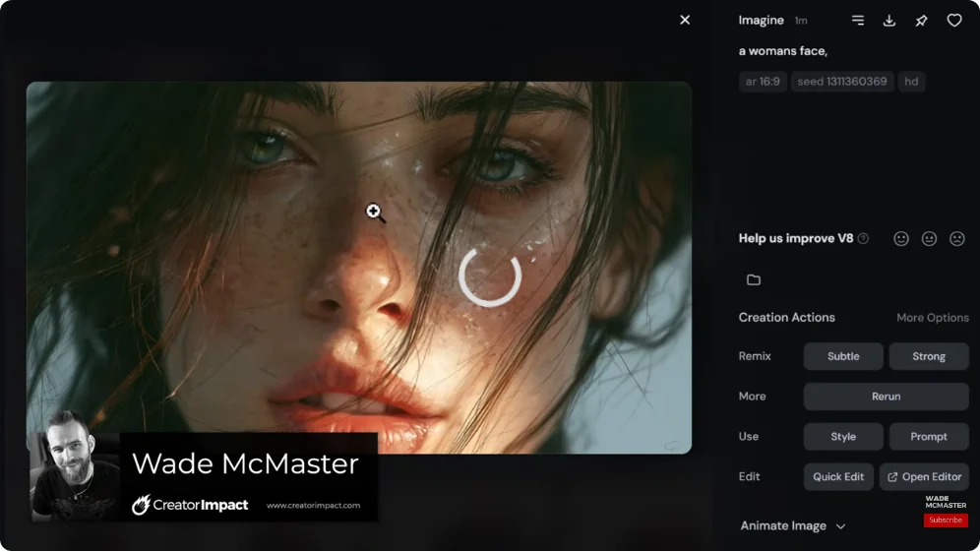Click the hd parameter tag
This screenshot has height=552, width=980.
[x=911, y=82]
